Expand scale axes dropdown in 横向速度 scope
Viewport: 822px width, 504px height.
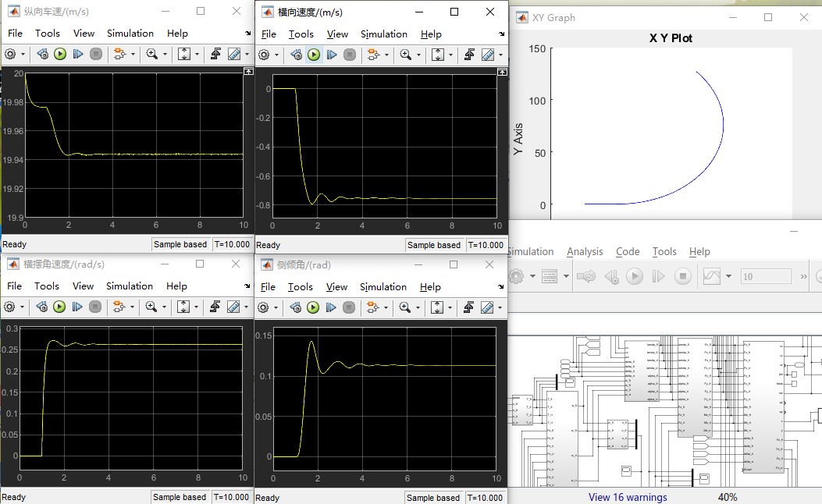[x=451, y=55]
